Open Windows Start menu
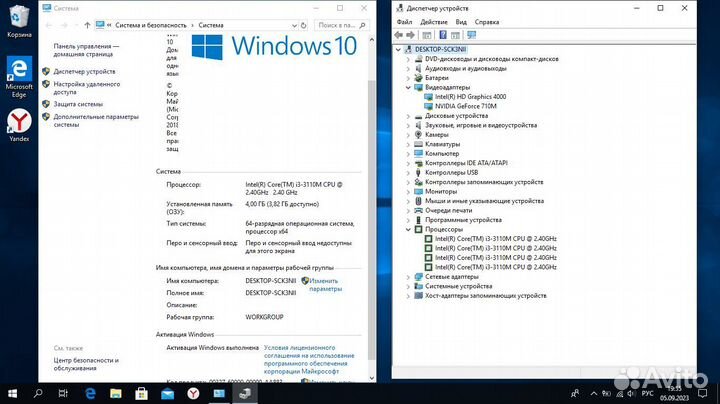 click(x=12, y=393)
